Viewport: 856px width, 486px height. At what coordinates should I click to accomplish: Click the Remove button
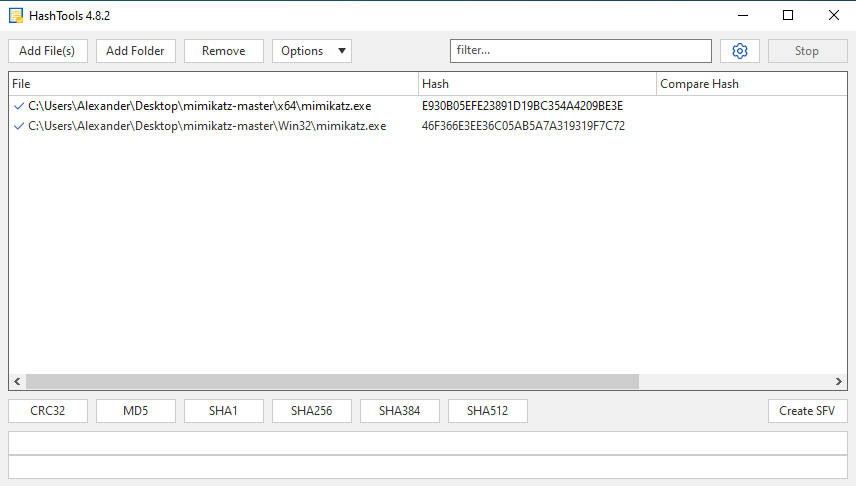point(224,51)
